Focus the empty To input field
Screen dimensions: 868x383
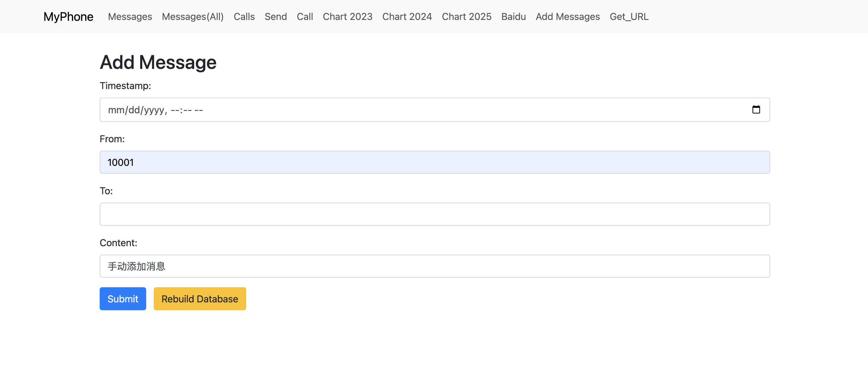434,214
